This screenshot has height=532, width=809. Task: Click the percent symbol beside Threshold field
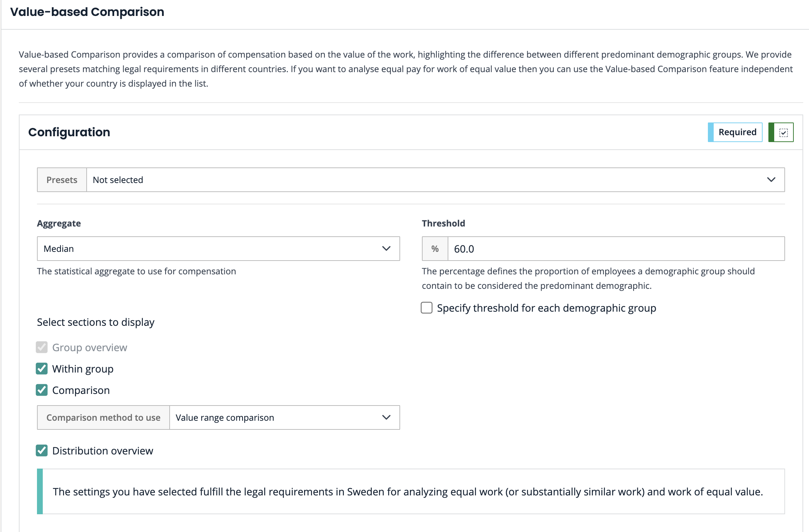[x=435, y=249]
